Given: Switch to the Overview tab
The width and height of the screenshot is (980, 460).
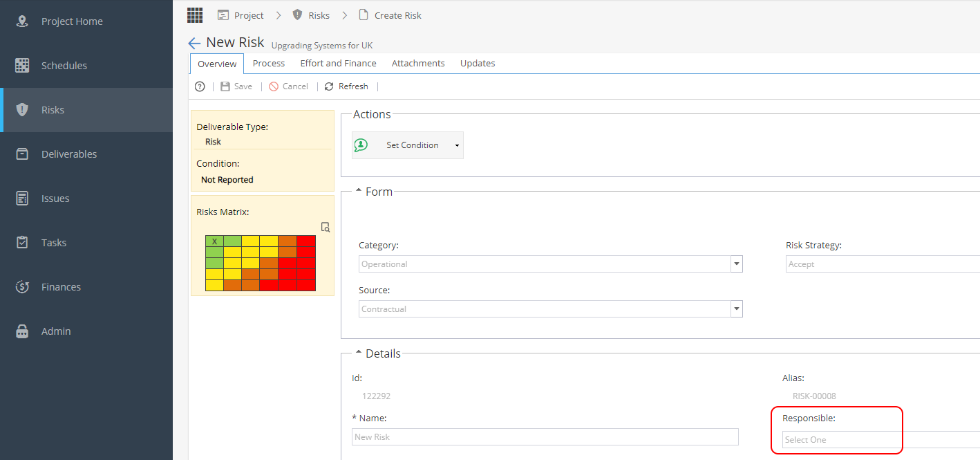Looking at the screenshot, I should coord(217,64).
